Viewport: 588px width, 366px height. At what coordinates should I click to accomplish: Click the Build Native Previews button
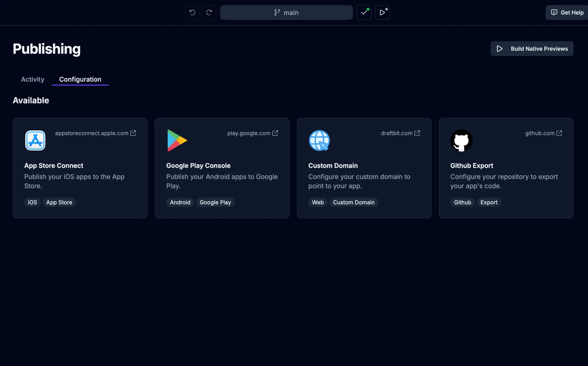[532, 49]
